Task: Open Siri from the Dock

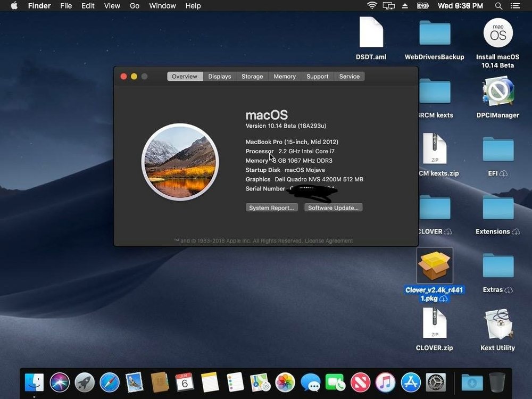Action: pos(60,382)
